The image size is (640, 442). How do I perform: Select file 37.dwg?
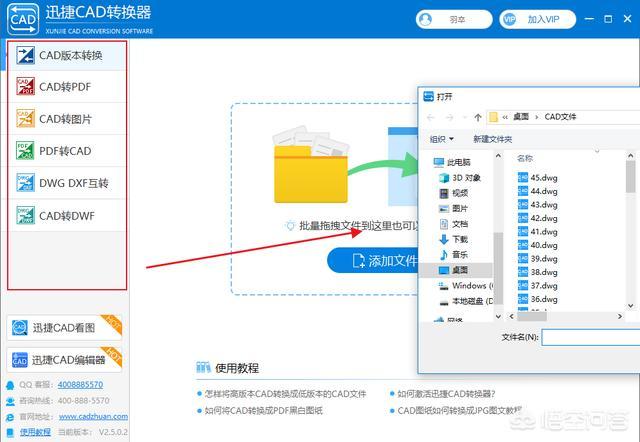[x=538, y=286]
